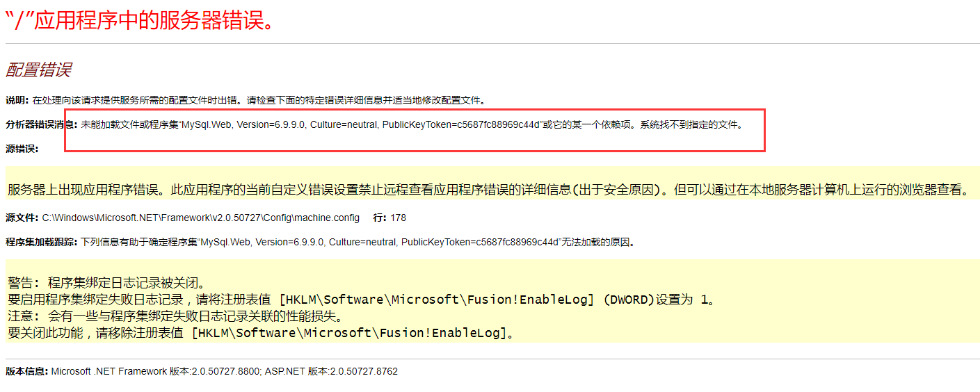Click the bold "版本信息:" label
Viewport: 980px width, 392px height.
(26, 371)
